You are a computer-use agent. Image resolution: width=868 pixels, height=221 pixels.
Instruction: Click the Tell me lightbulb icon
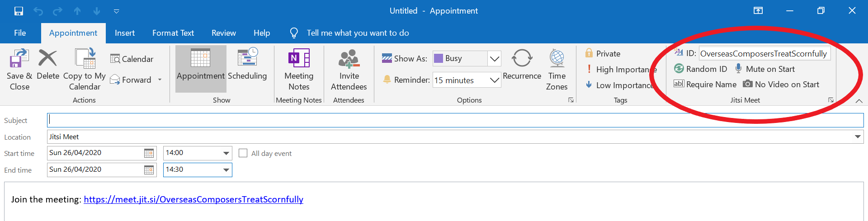(294, 33)
